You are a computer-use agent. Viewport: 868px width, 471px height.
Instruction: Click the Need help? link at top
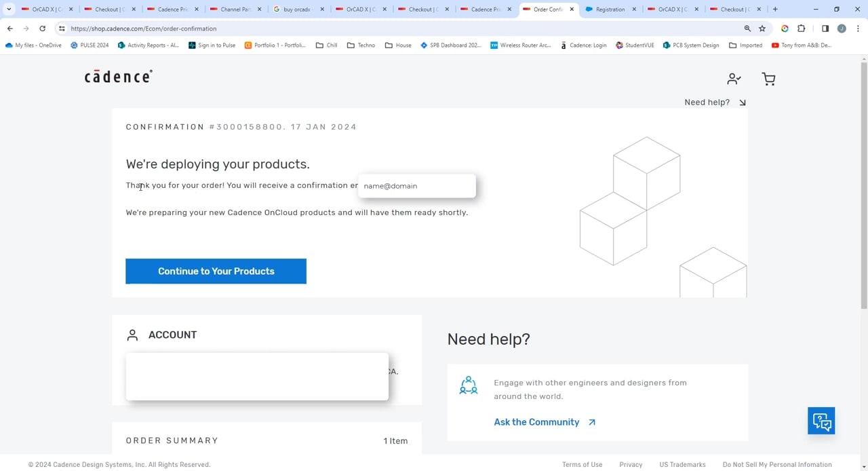pyautogui.click(x=715, y=102)
